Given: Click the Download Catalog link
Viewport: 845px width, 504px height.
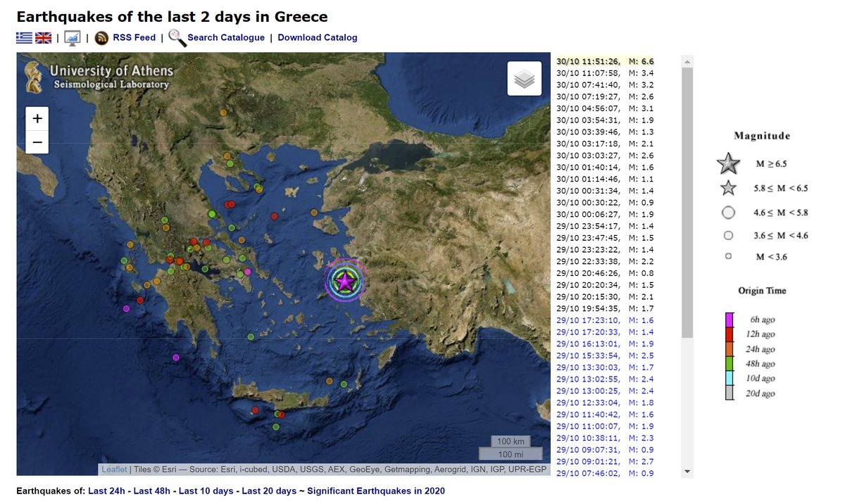Looking at the screenshot, I should tap(318, 38).
